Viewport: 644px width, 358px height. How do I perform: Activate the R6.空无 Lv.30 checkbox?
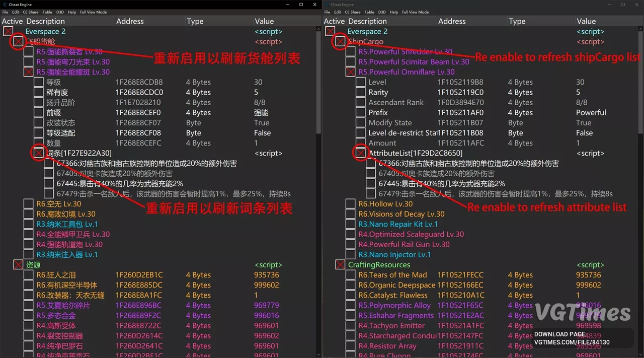[28, 204]
